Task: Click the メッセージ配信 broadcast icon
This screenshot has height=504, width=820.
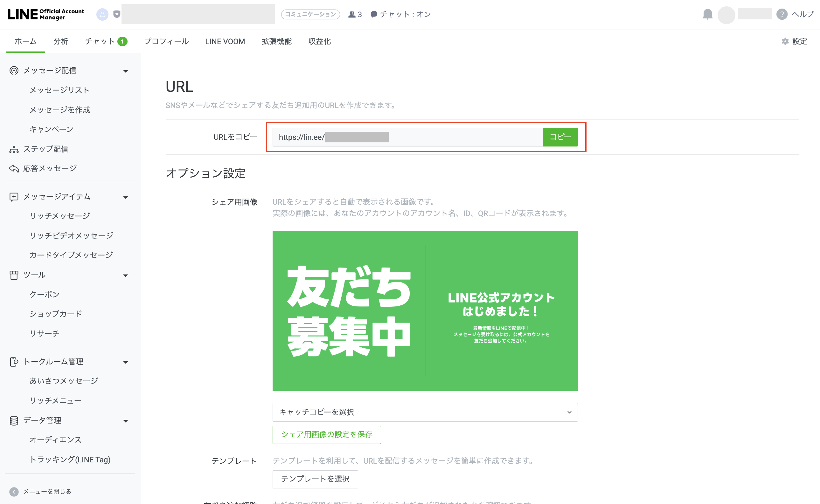Action: click(x=14, y=71)
